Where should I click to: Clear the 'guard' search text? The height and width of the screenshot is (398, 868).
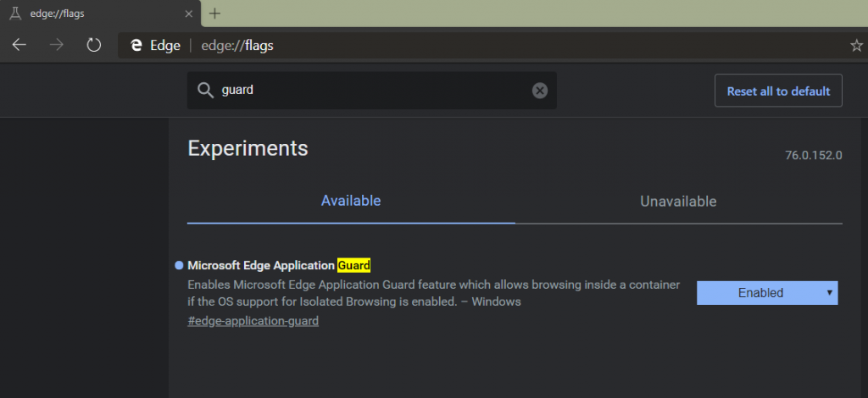click(x=540, y=91)
